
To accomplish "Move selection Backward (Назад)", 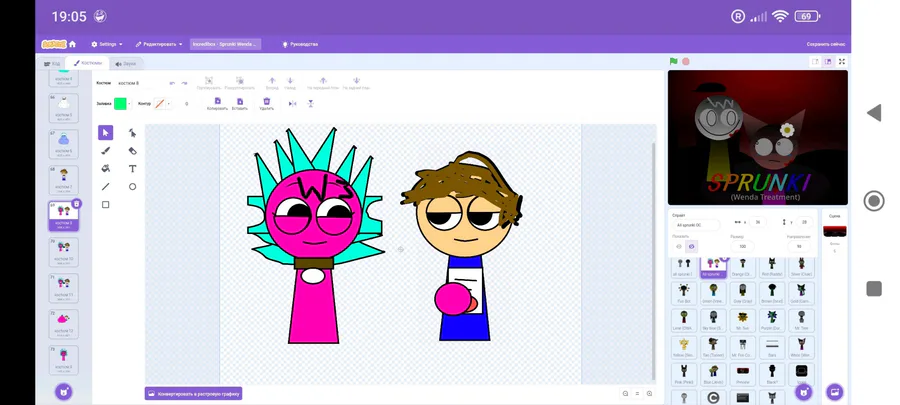I will point(290,81).
